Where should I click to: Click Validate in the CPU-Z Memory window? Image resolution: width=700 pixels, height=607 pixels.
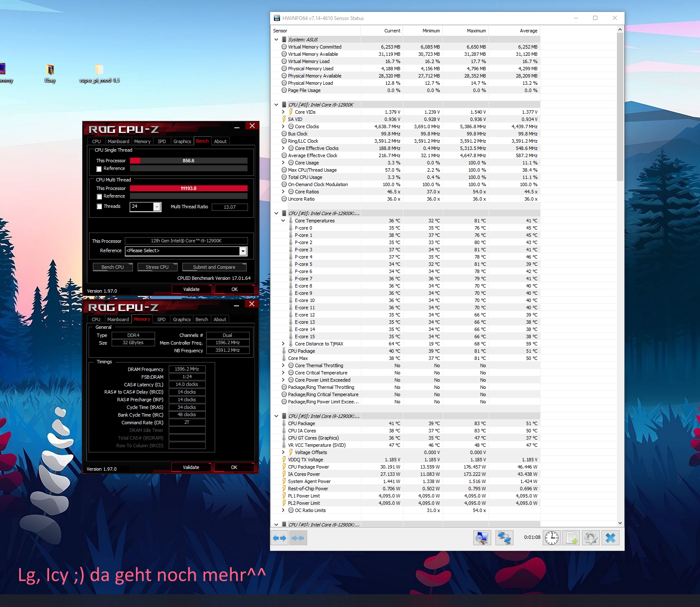click(x=191, y=467)
